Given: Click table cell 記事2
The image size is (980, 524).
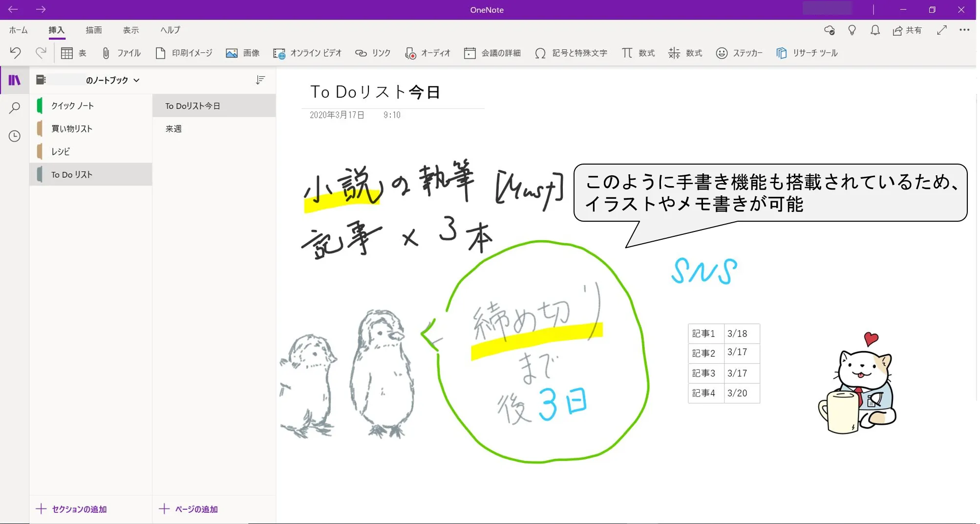Looking at the screenshot, I should [x=705, y=353].
